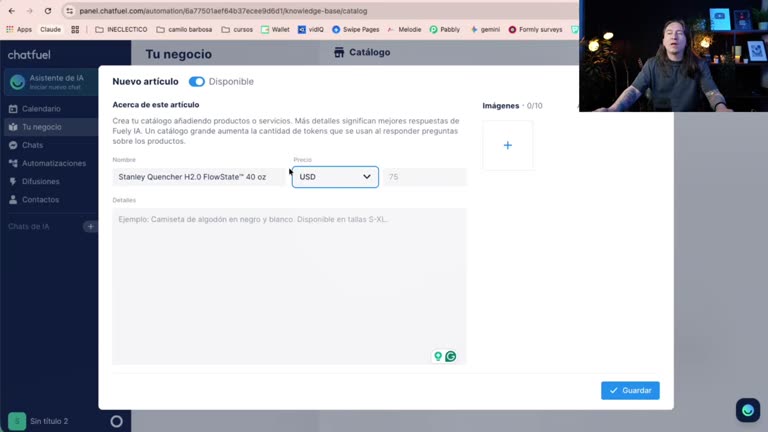The image size is (768, 432).
Task: Open the Melodie bookmark
Action: (404, 29)
